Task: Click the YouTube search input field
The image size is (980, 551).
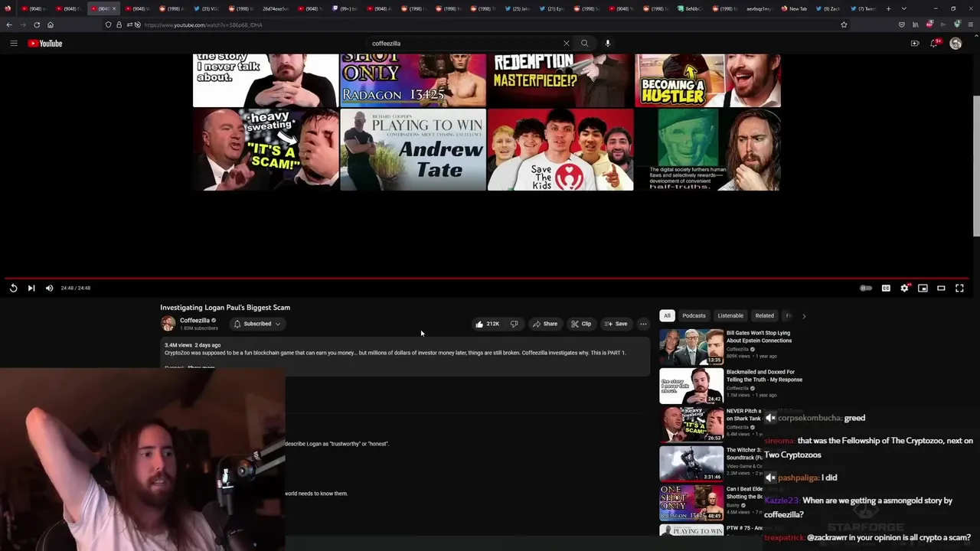Action: [x=464, y=44]
